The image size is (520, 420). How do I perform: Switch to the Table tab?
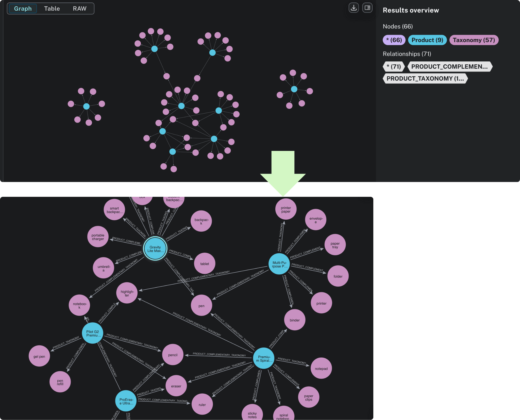pos(52,8)
